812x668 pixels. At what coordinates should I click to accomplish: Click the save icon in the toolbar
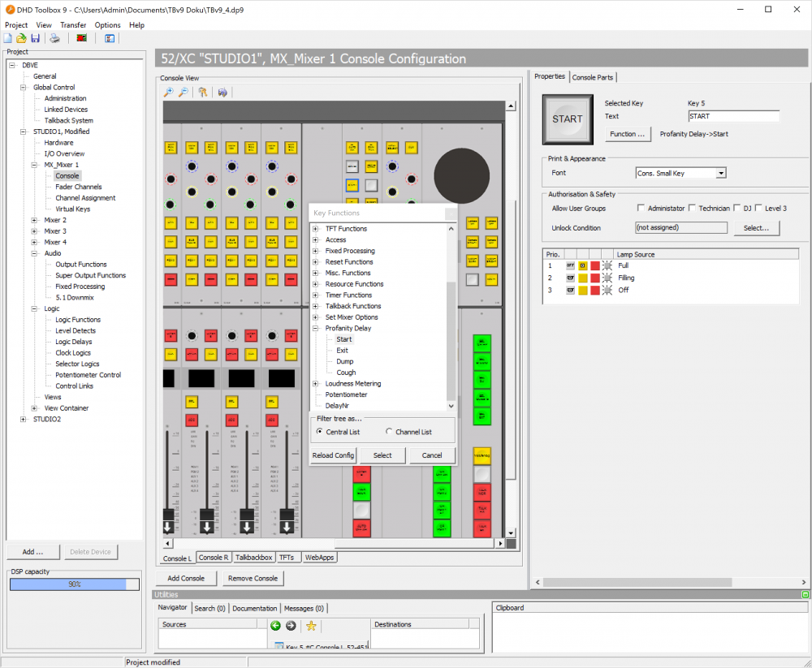pyautogui.click(x=36, y=38)
